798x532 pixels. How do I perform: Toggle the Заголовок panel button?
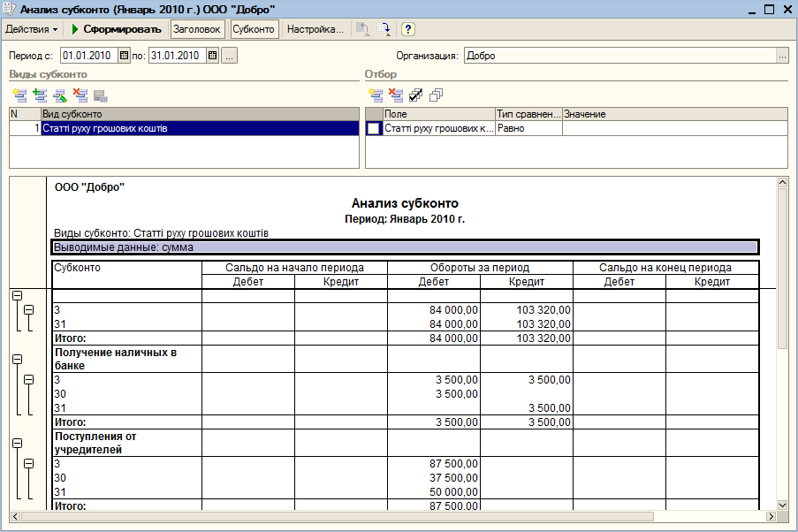tap(196, 29)
